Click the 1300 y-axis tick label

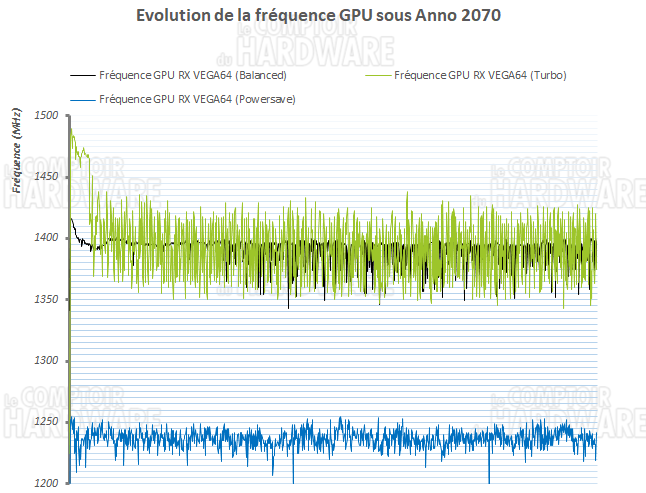point(46,360)
